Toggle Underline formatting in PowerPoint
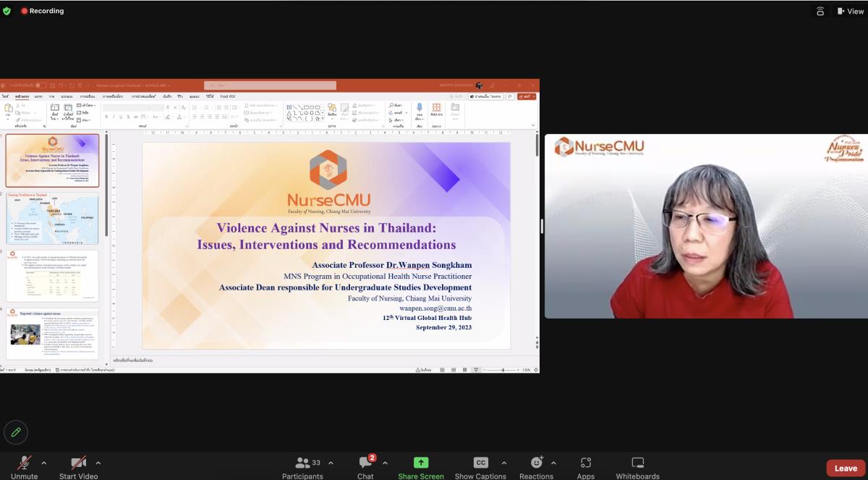 (x=120, y=117)
